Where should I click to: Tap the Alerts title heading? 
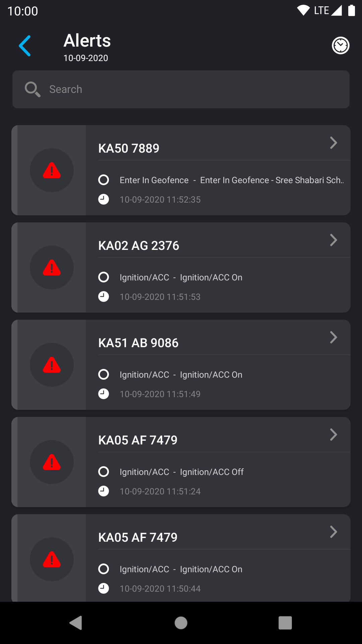click(x=87, y=41)
